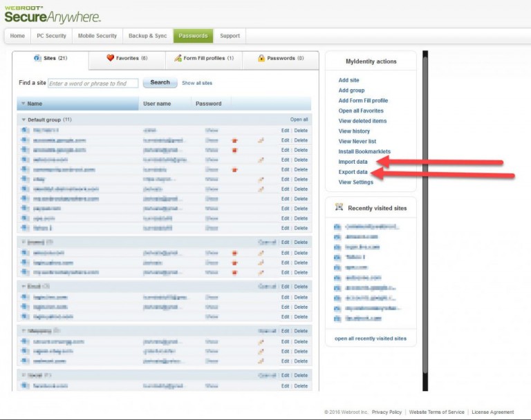
Task: Click the red heart Favorites icon
Action: tap(110, 59)
